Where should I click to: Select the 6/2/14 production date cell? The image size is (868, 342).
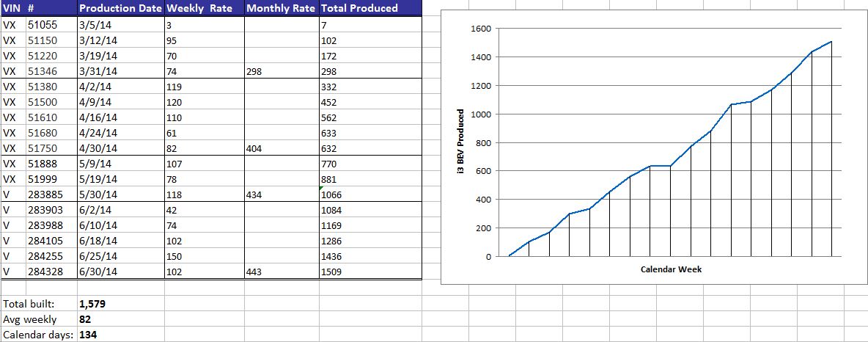[120, 211]
